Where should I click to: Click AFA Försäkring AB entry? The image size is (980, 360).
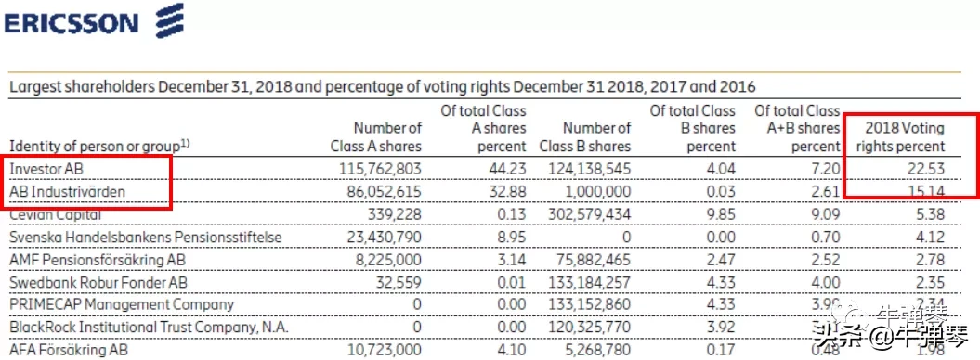[x=69, y=350]
